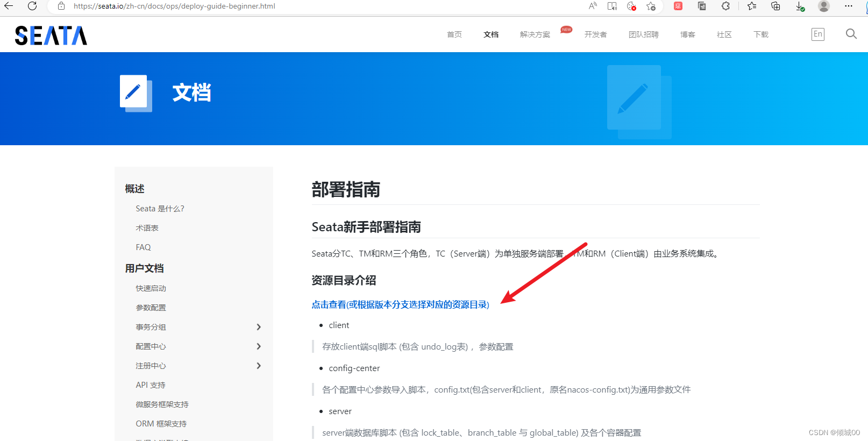
Task: Expand the 事务分组 sidebar chevron
Action: click(x=259, y=327)
